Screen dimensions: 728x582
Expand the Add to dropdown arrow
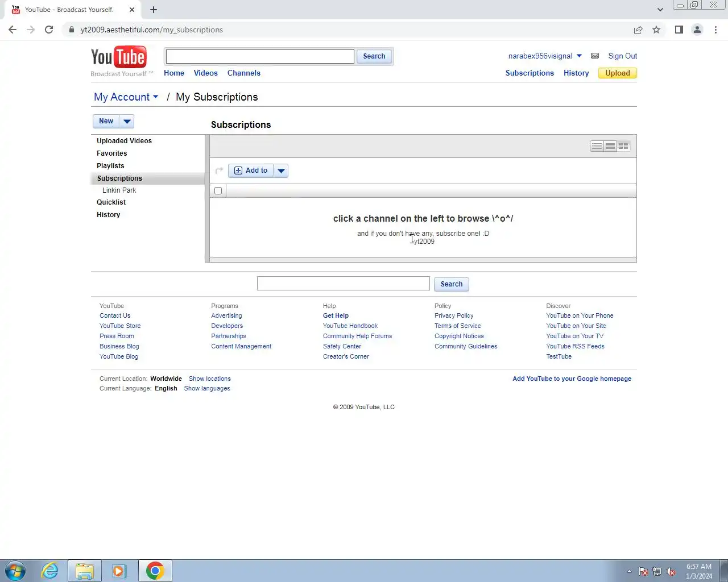pyautogui.click(x=281, y=171)
